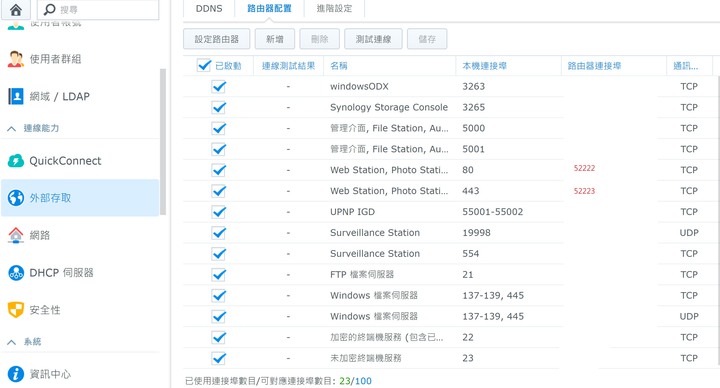720x388 pixels.
Task: Collapse the 系統 section chevron
Action: click(11, 342)
